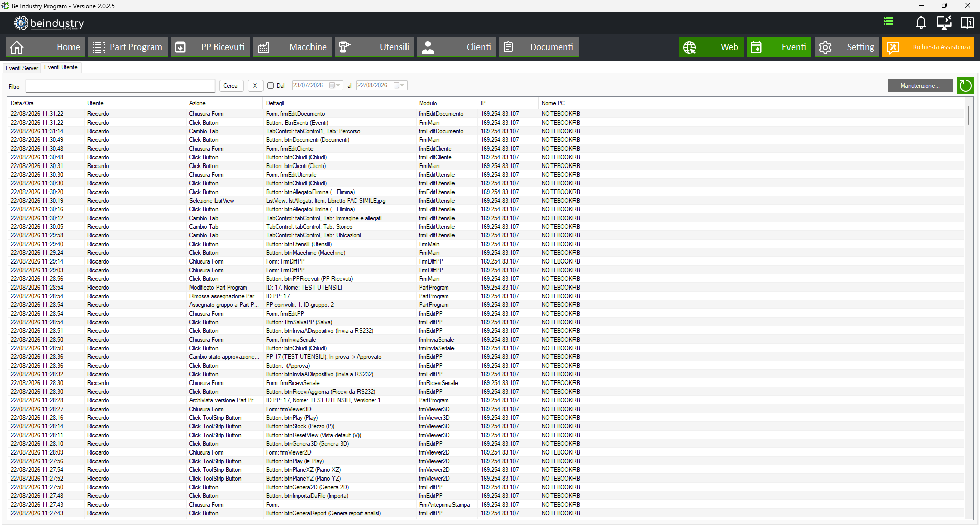
Task: Click the X clear filter button
Action: pos(255,86)
